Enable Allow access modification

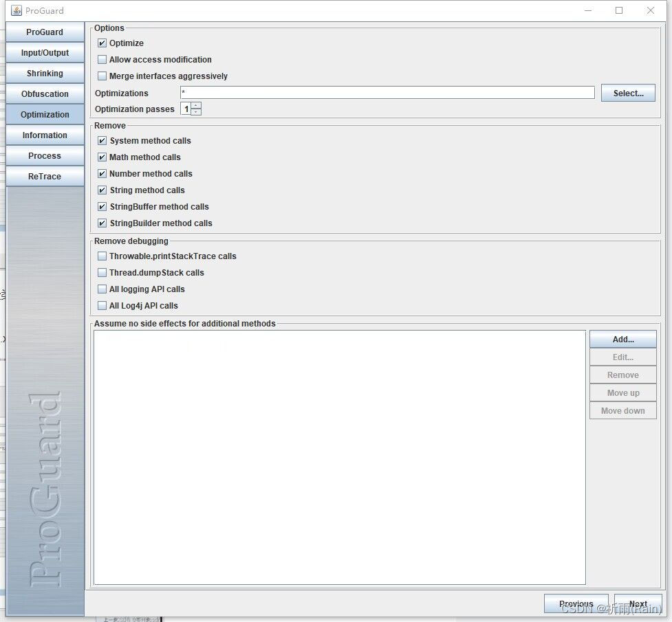pos(102,60)
